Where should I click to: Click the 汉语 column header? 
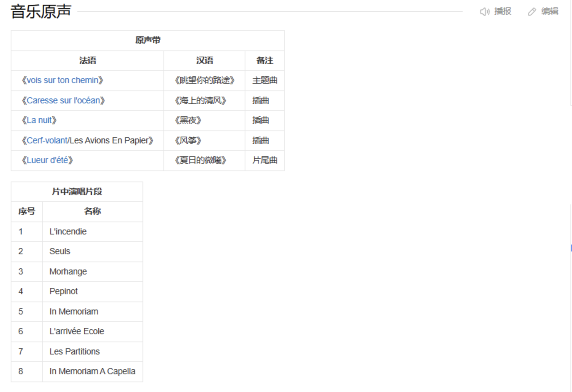(x=205, y=61)
